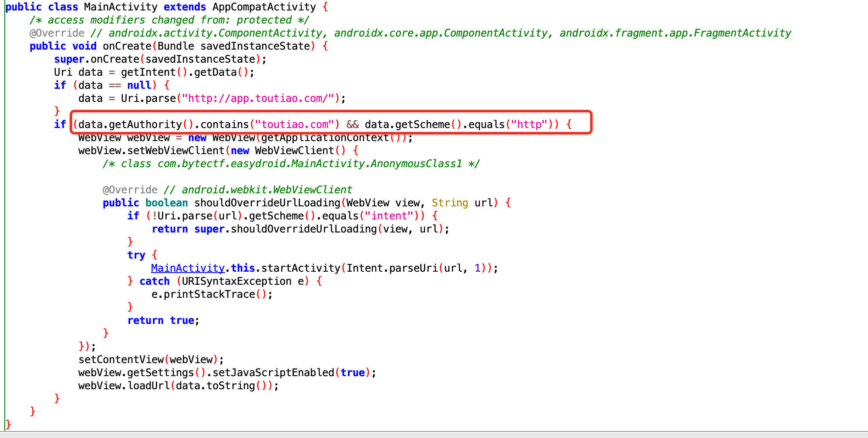Click the setContentView(webView) statement

point(151,360)
